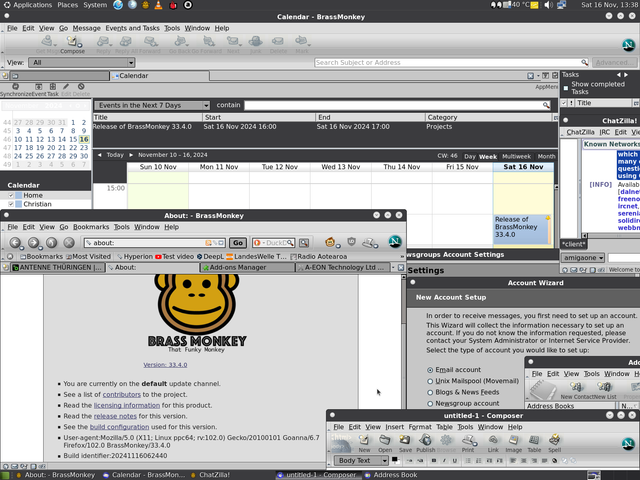The height and width of the screenshot is (480, 640).
Task: Open the IRC menu in ChatZilla
Action: pos(604,132)
